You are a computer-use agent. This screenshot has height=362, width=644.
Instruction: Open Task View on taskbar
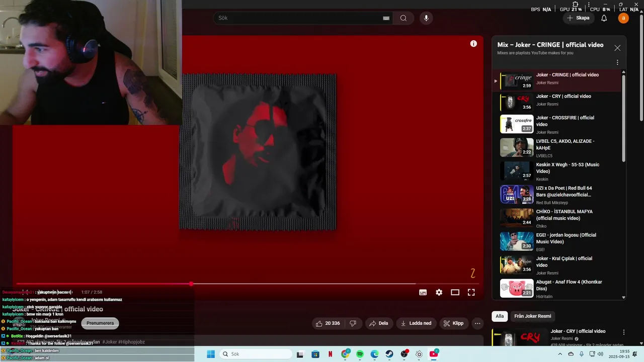[300, 354]
